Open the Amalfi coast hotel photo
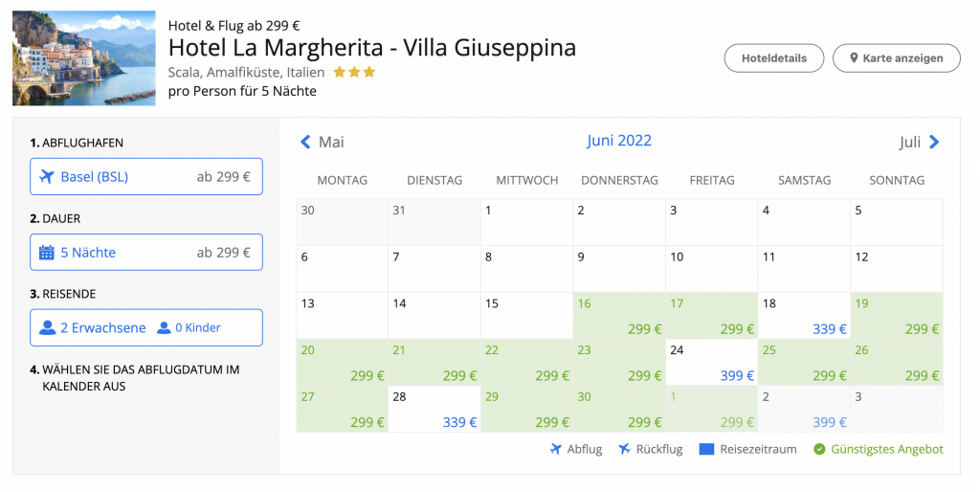 click(84, 58)
